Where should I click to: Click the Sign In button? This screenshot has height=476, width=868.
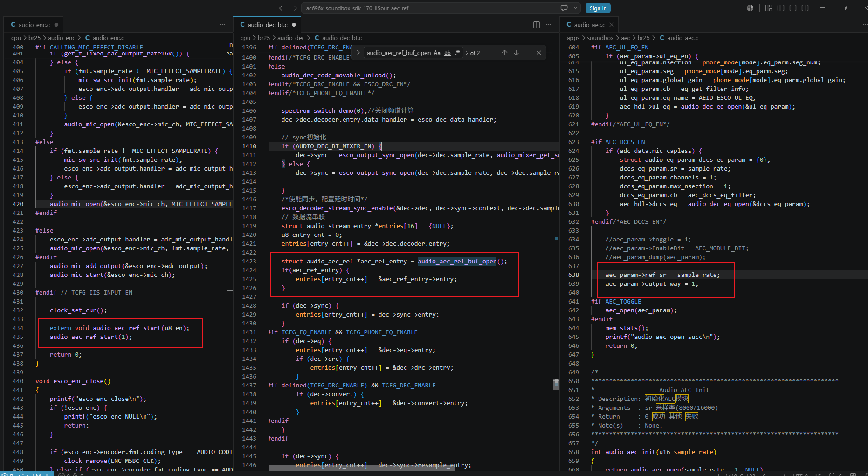(x=598, y=8)
